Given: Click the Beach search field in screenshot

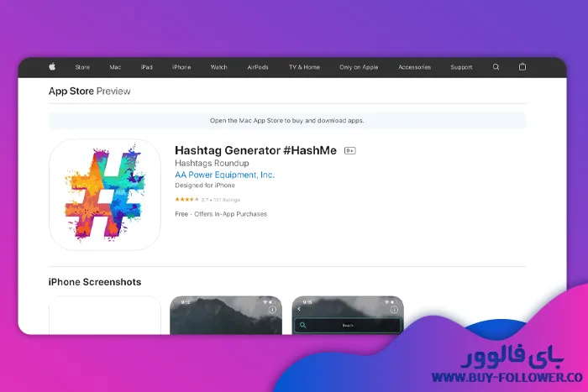Looking at the screenshot, I should click(x=348, y=325).
